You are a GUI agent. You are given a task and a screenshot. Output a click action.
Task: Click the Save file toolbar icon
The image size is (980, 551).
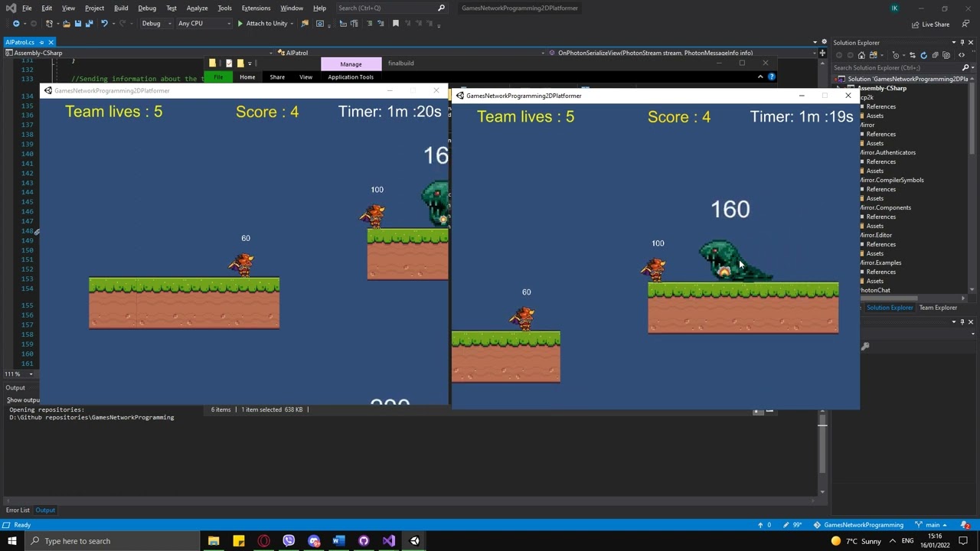coord(77,24)
